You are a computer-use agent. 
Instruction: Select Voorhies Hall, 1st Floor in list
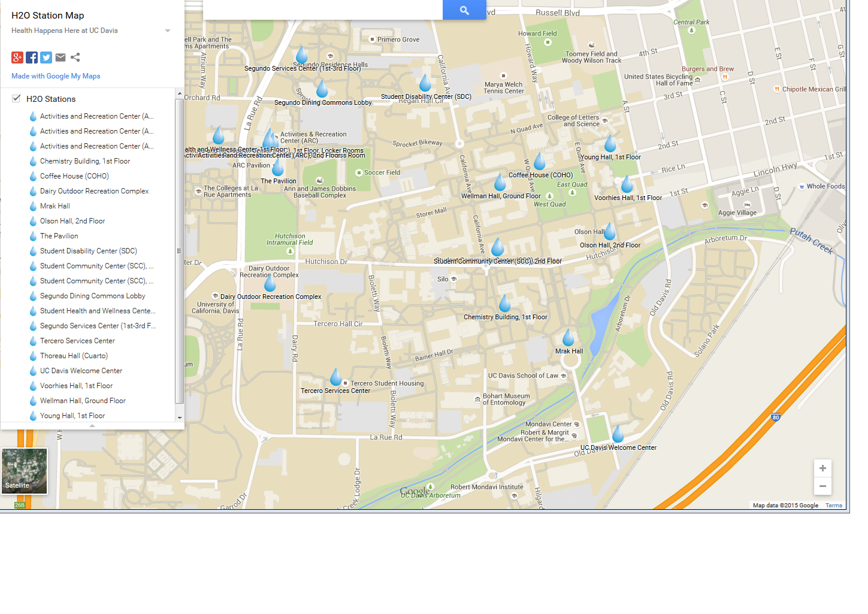(x=76, y=386)
